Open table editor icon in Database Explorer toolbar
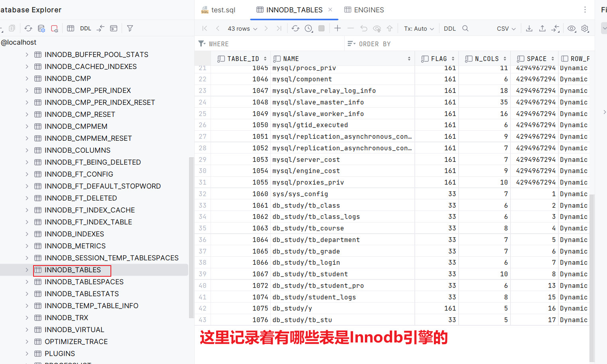The width and height of the screenshot is (607, 364). click(x=71, y=28)
